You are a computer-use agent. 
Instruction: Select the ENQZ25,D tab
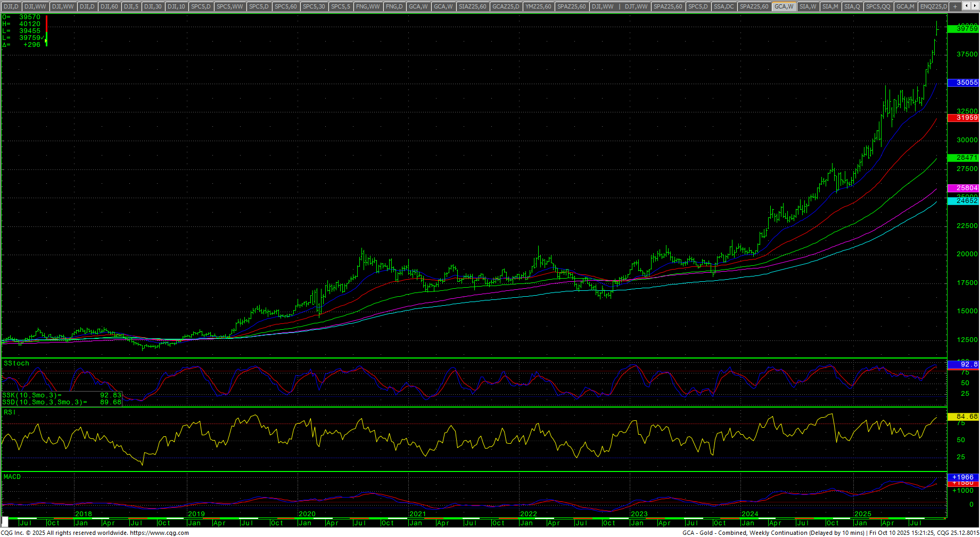pos(934,6)
